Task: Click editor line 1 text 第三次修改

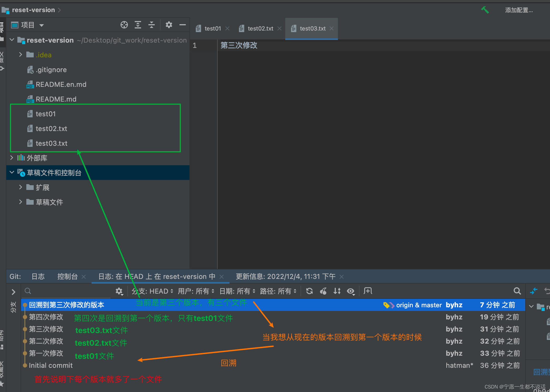Action: 239,45
